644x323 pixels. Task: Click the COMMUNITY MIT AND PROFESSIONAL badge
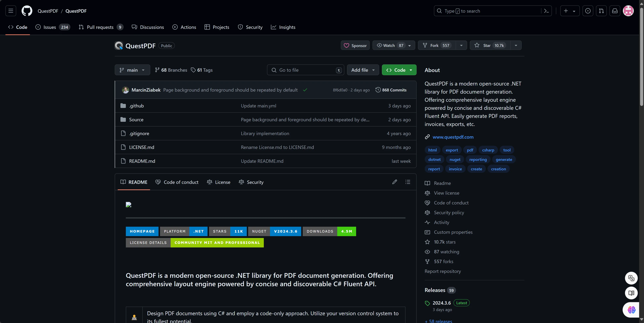coord(217,243)
